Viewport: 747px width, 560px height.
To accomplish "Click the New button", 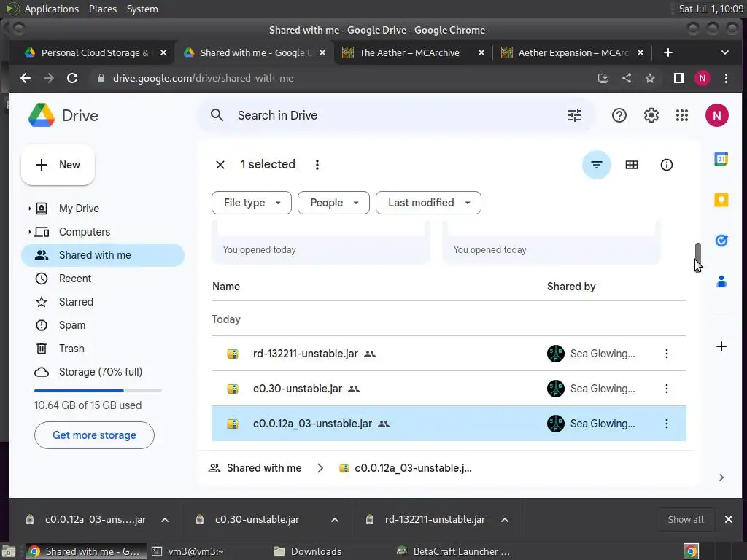I will [x=58, y=165].
